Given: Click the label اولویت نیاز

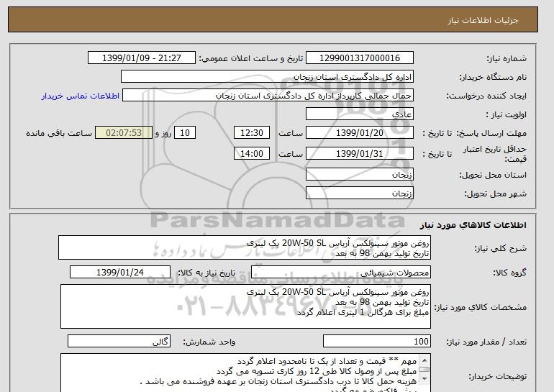Looking at the screenshot, I should [506, 114].
